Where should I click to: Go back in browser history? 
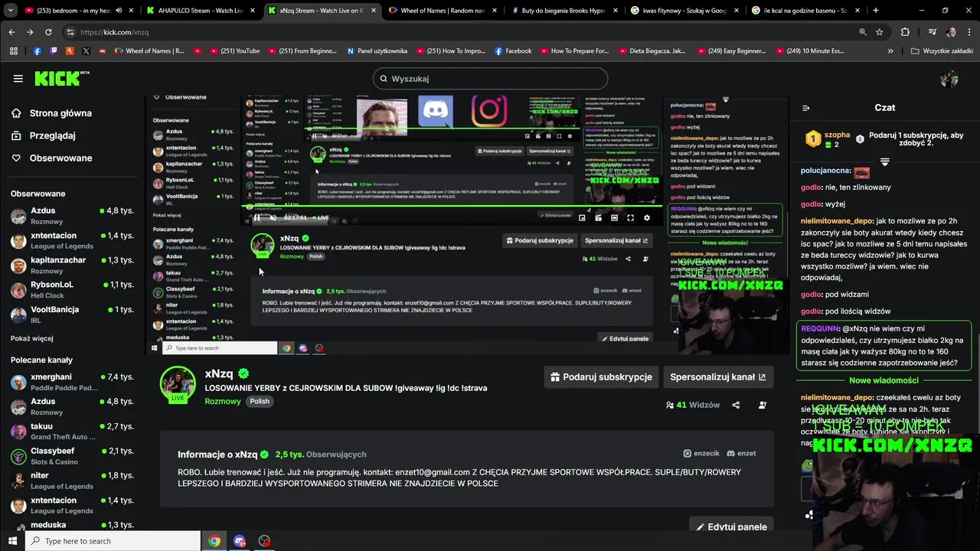[11, 32]
